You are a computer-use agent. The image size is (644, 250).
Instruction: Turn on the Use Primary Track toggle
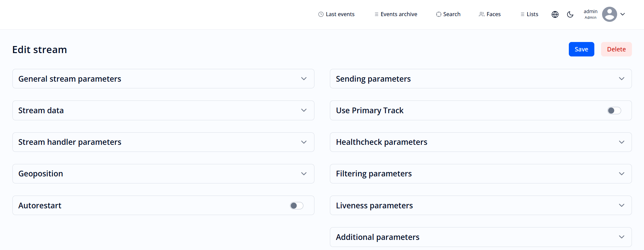[614, 111]
